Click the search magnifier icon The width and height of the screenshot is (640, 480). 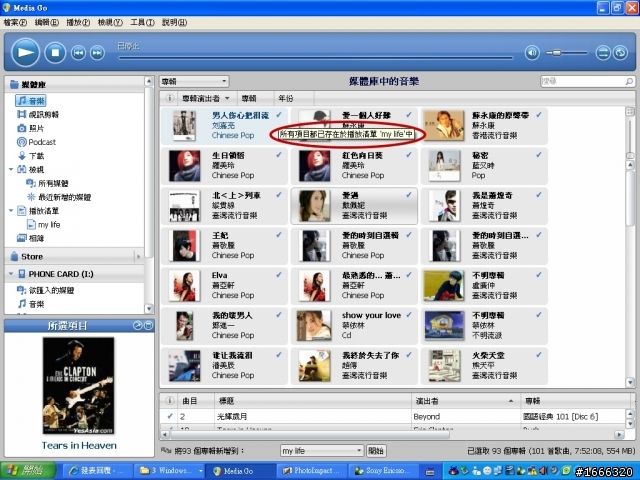point(629,82)
